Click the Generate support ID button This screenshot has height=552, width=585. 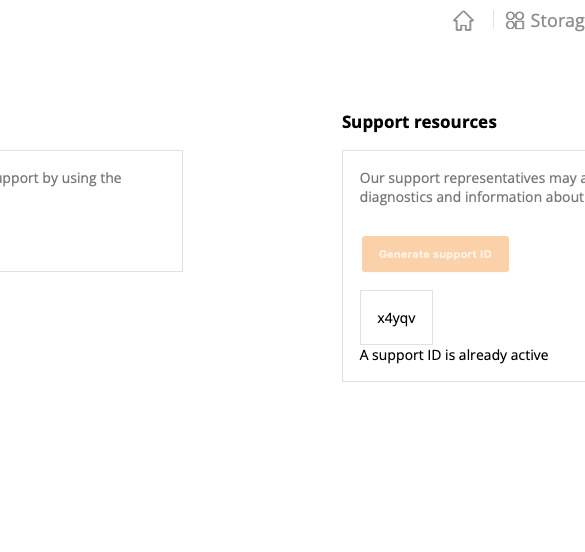click(x=435, y=254)
